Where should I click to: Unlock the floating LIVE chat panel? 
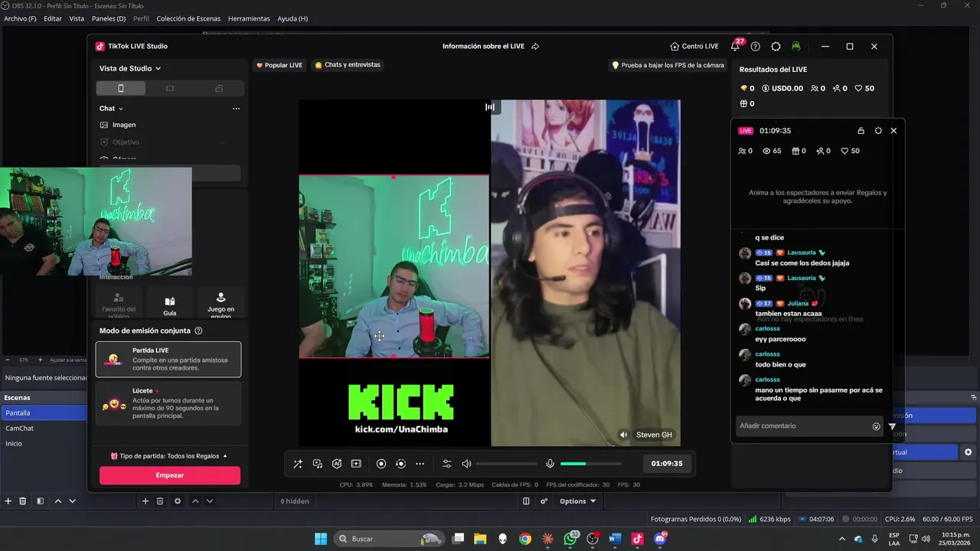point(861,131)
